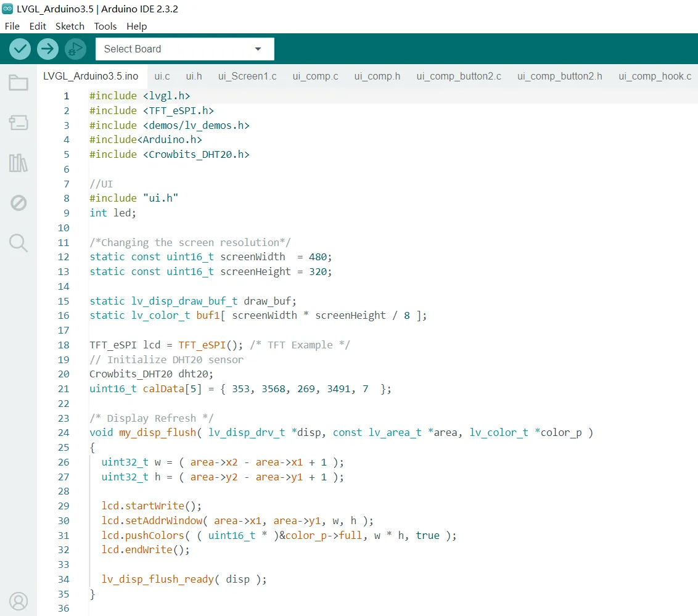Click the Verify sketch checkmark button
Viewport: 698px width, 616px height.
click(20, 49)
